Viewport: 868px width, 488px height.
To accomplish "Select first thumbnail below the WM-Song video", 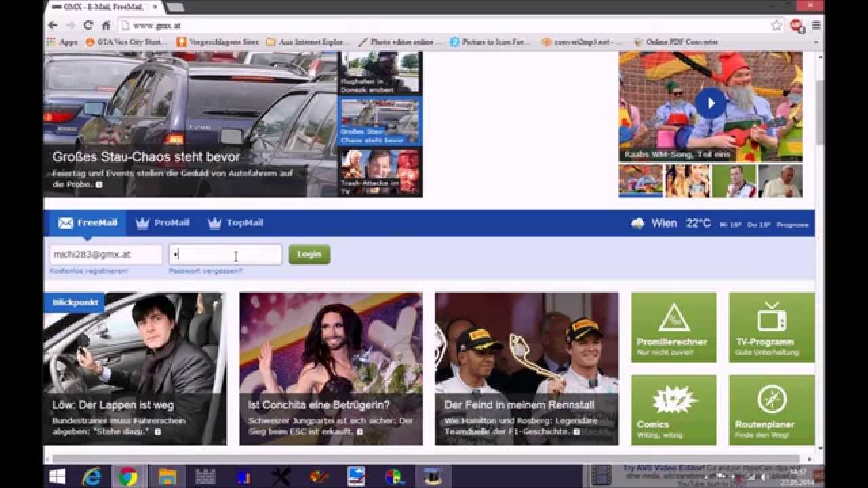I will (641, 180).
